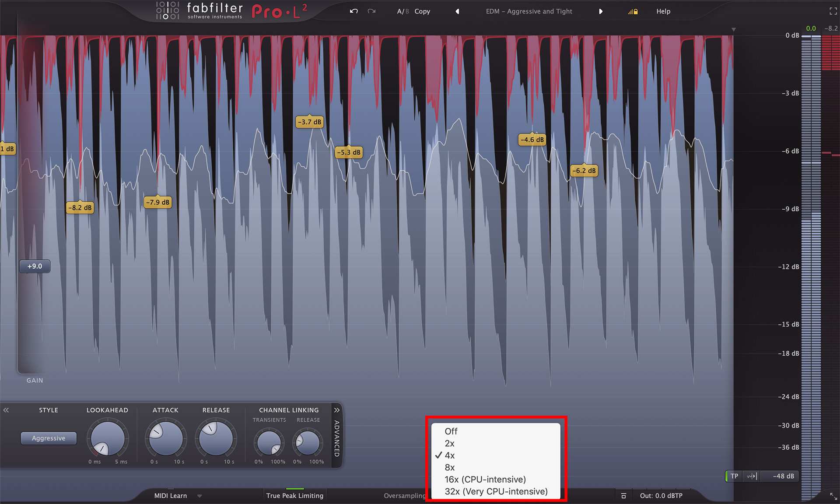Click the Release knob beside Attack
This screenshot has height=504, width=840.
coord(216,438)
